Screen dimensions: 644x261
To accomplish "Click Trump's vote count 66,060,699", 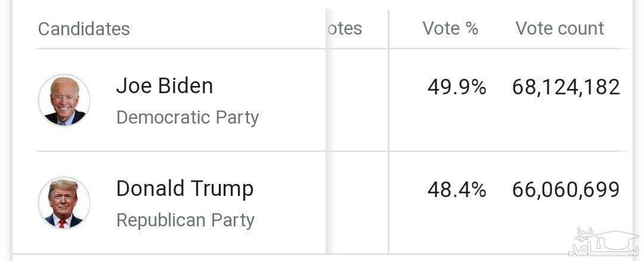I will point(566,190).
